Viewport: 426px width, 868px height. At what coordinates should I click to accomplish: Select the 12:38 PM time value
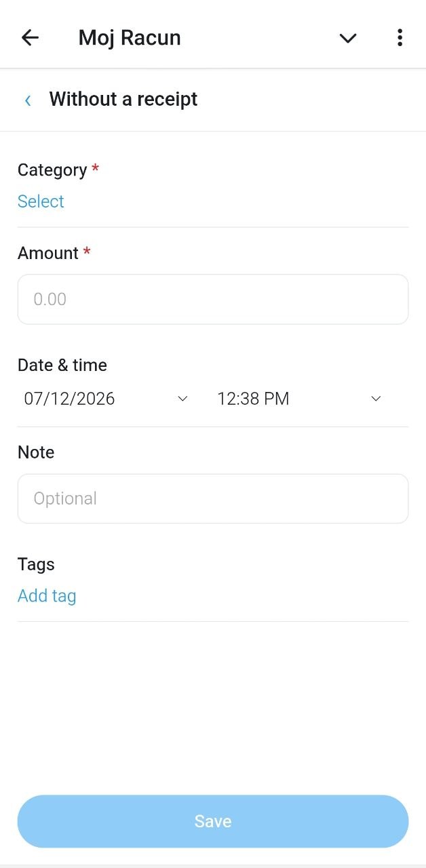click(253, 399)
